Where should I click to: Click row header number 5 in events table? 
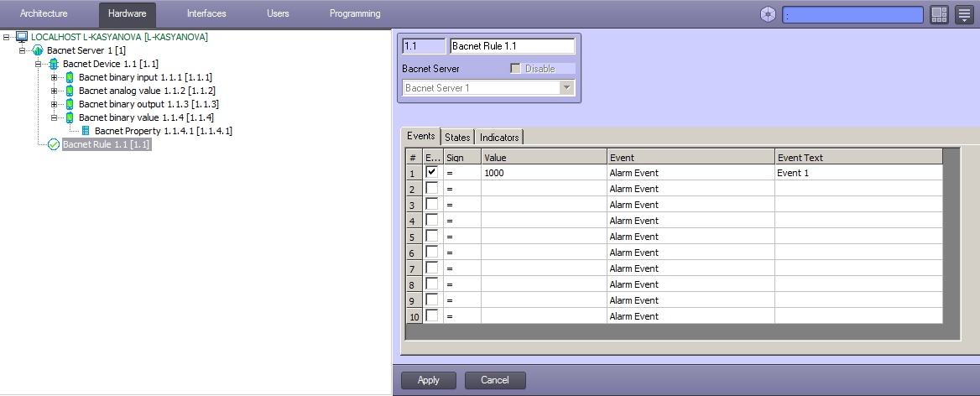tap(414, 237)
